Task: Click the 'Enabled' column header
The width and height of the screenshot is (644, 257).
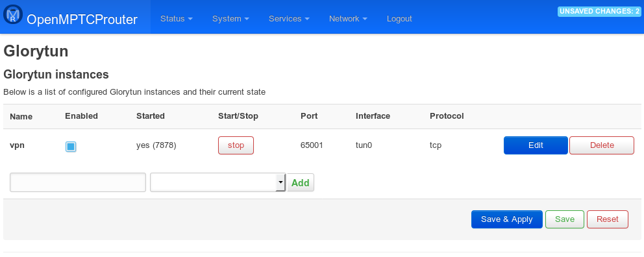Action: coord(81,116)
